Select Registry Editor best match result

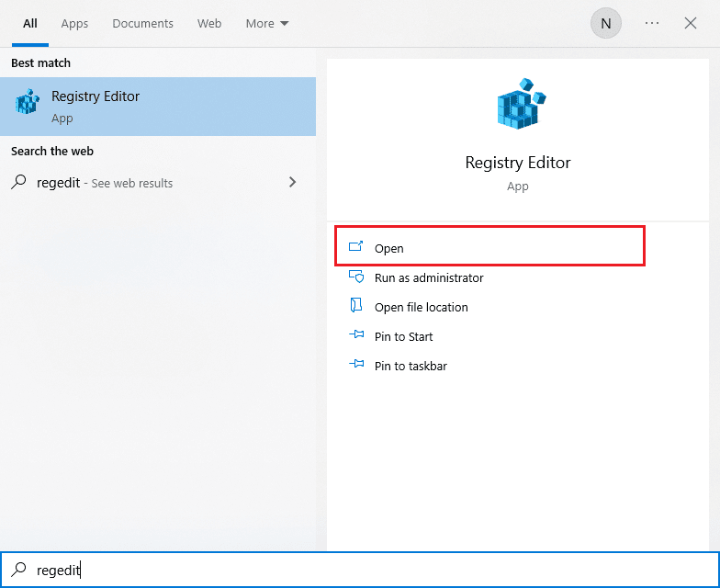coord(158,107)
